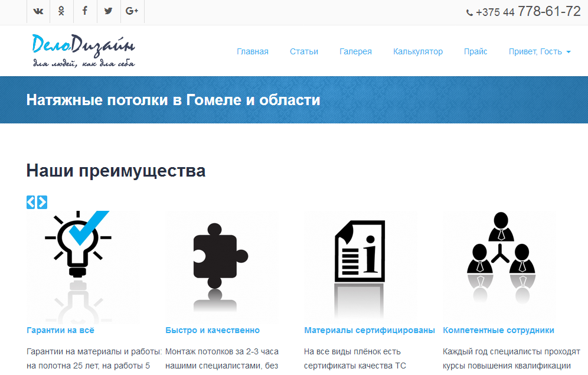Open the Twitter social icon
Screen dimensions: 588x375
109,11
